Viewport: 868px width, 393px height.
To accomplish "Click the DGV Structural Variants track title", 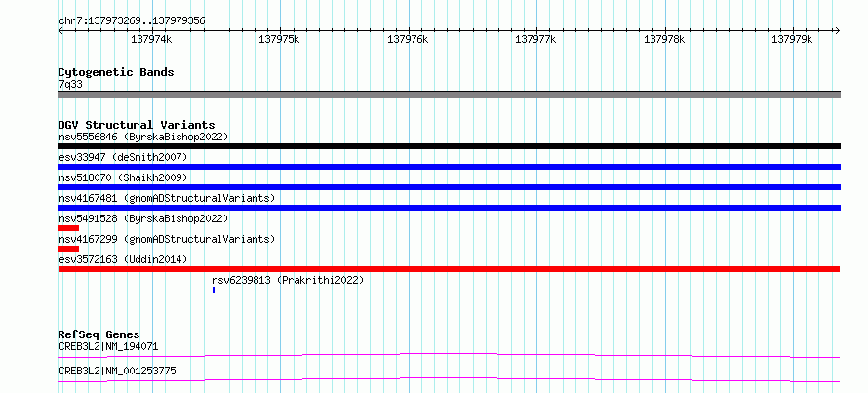I will [137, 125].
